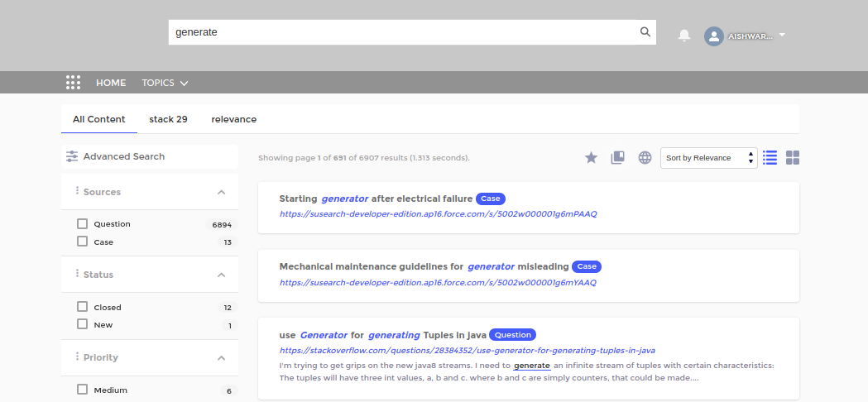
Task: Click the user profile avatar icon
Action: click(713, 36)
